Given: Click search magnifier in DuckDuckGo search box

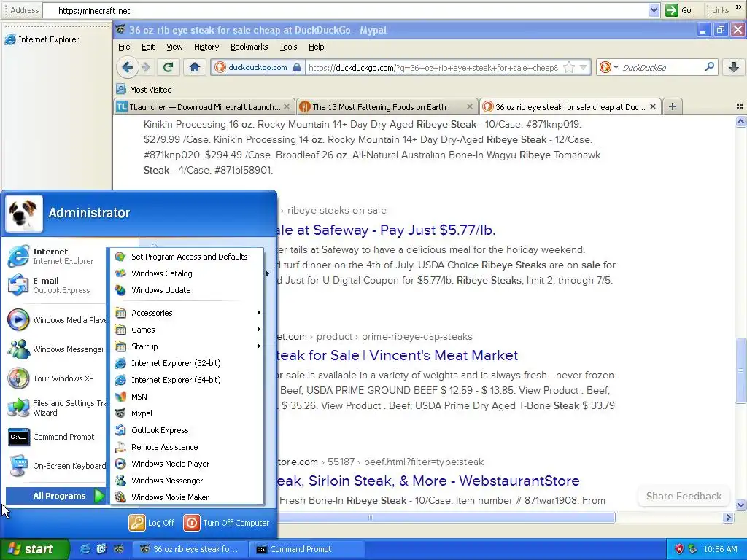Looking at the screenshot, I should pos(709,67).
